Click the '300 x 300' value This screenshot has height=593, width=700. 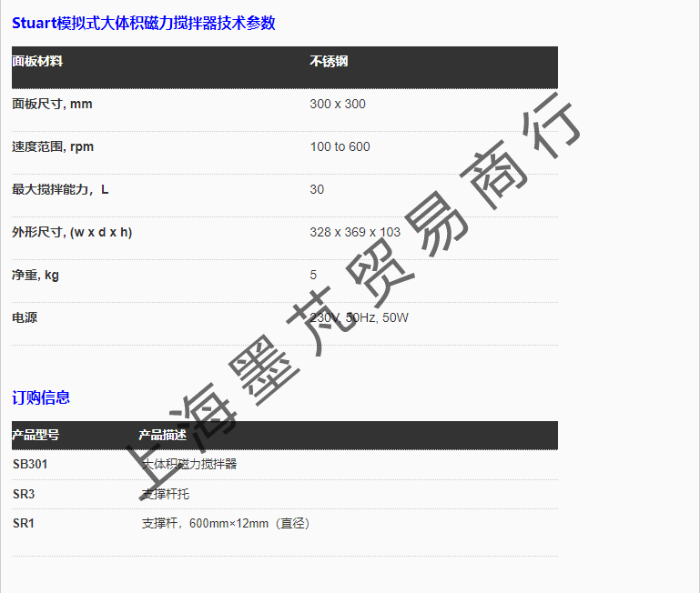[338, 104]
